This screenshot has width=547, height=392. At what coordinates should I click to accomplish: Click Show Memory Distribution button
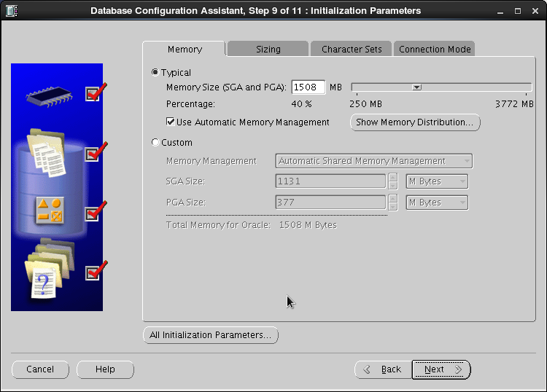415,122
